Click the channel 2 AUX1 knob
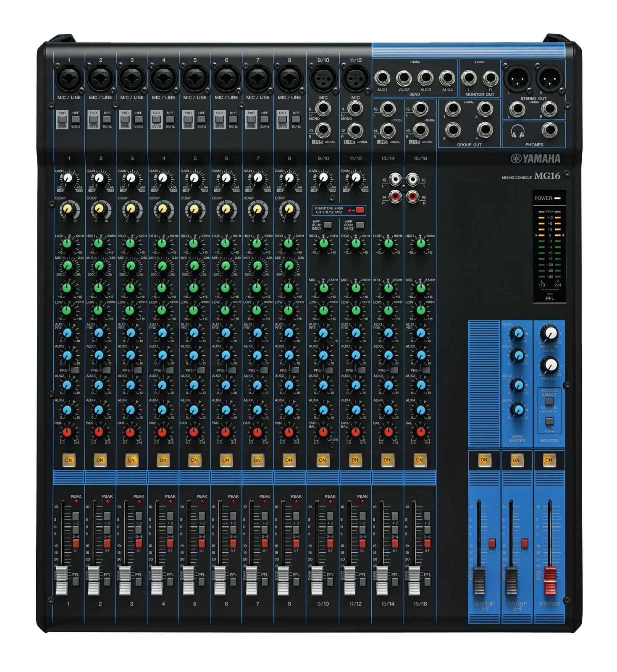This screenshot has height=672, width=617. tap(99, 333)
